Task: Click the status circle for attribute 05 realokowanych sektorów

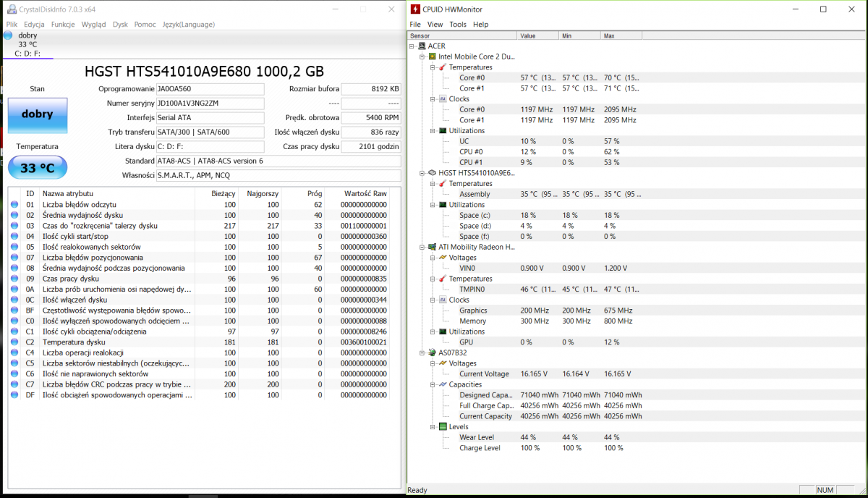Action: [x=14, y=247]
